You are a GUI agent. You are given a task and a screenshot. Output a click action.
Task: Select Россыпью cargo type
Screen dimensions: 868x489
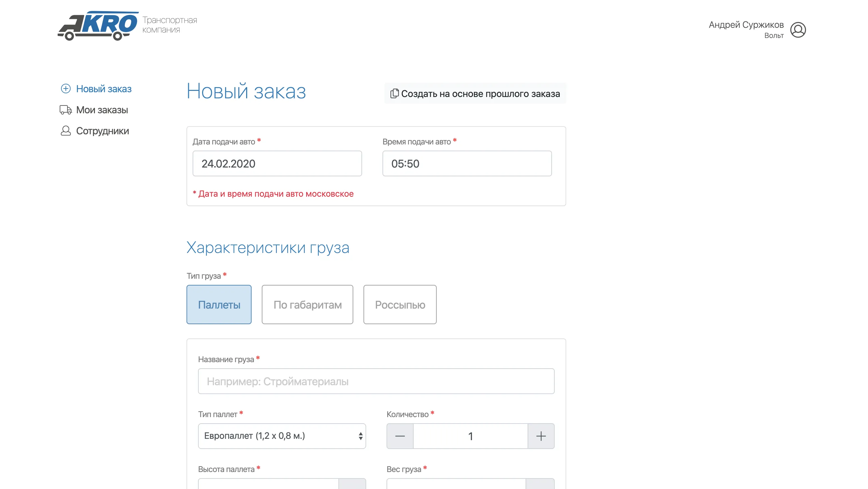(400, 305)
